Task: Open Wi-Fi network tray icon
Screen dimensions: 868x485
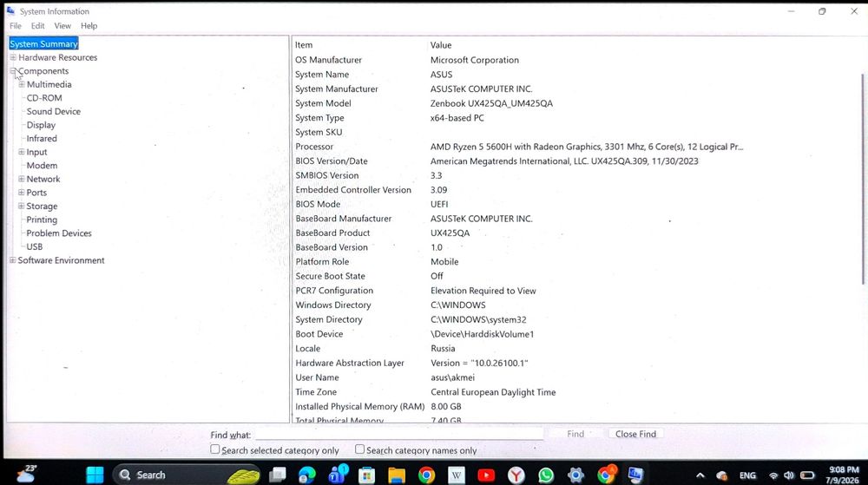Action: 773,475
